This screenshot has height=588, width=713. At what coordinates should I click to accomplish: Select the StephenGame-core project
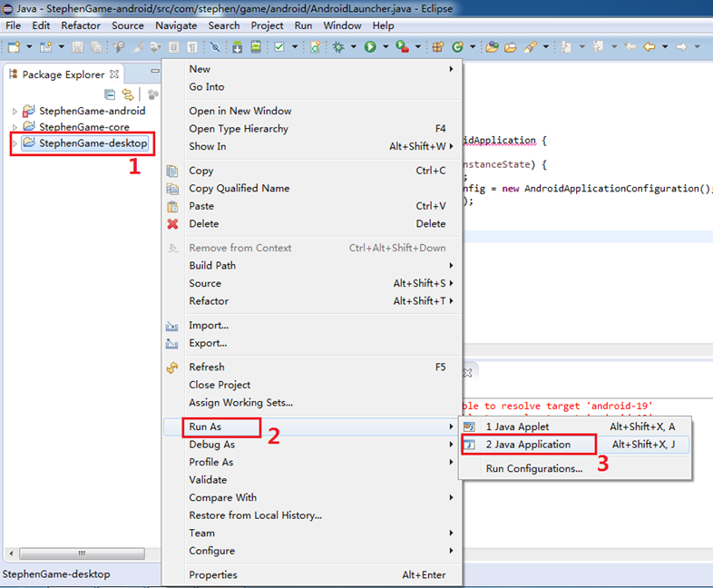[x=84, y=127]
